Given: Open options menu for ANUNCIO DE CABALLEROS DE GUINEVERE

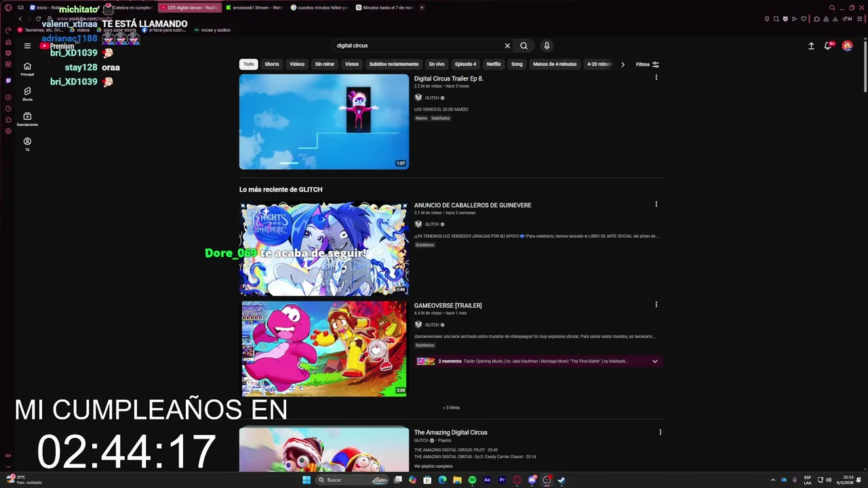Looking at the screenshot, I should (x=656, y=204).
